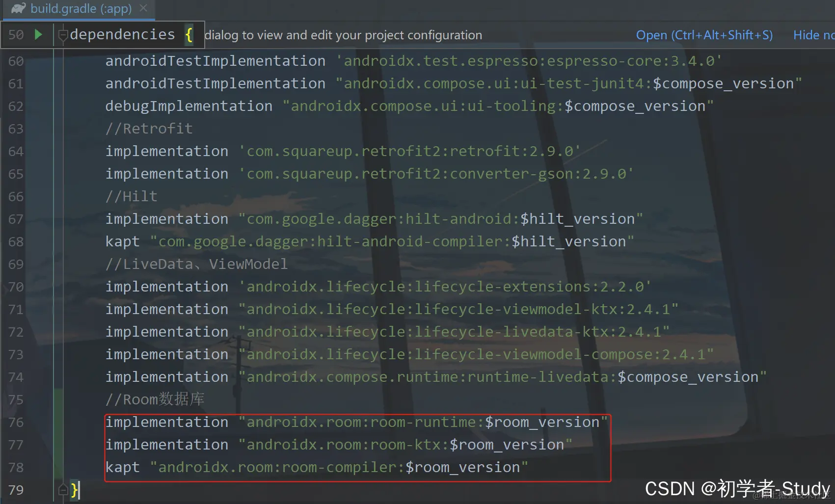
Task: Click the lifecycle-viewmodel-ktx:2.4.1 line
Action: [392, 309]
